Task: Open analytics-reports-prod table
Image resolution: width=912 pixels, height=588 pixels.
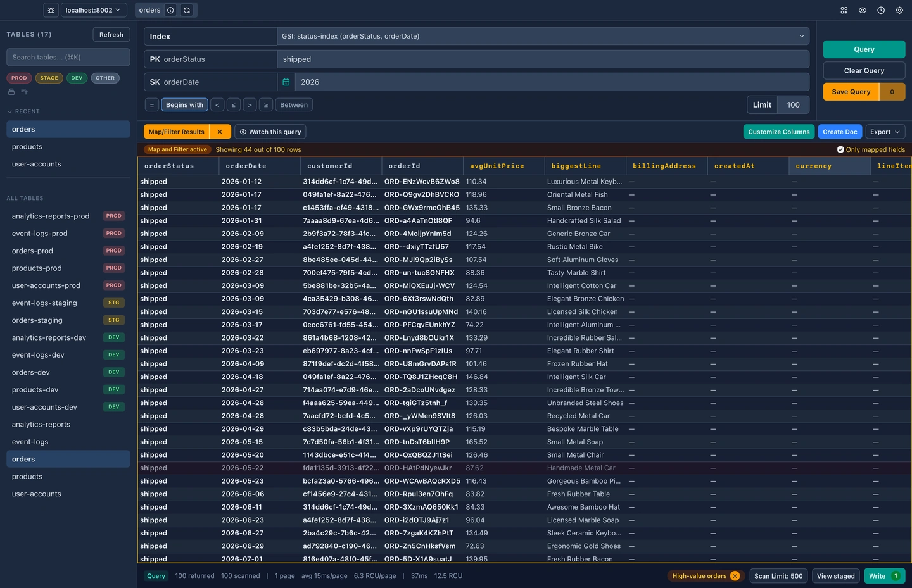Action: (68, 216)
